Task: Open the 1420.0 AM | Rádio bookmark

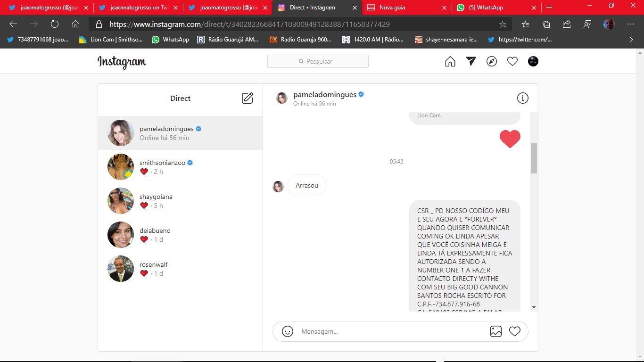Action: coord(373,40)
